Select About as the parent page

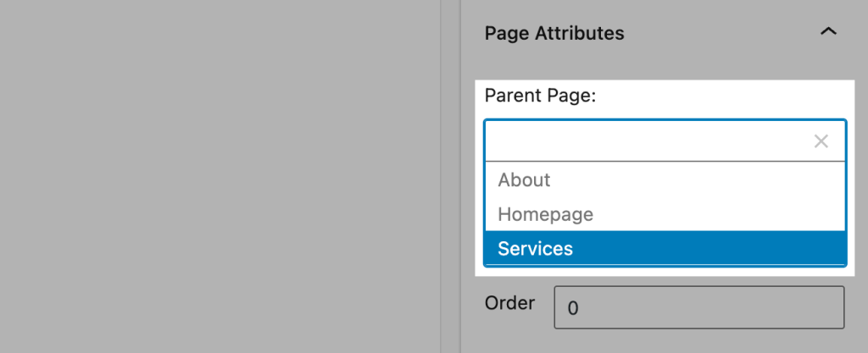[x=524, y=179]
